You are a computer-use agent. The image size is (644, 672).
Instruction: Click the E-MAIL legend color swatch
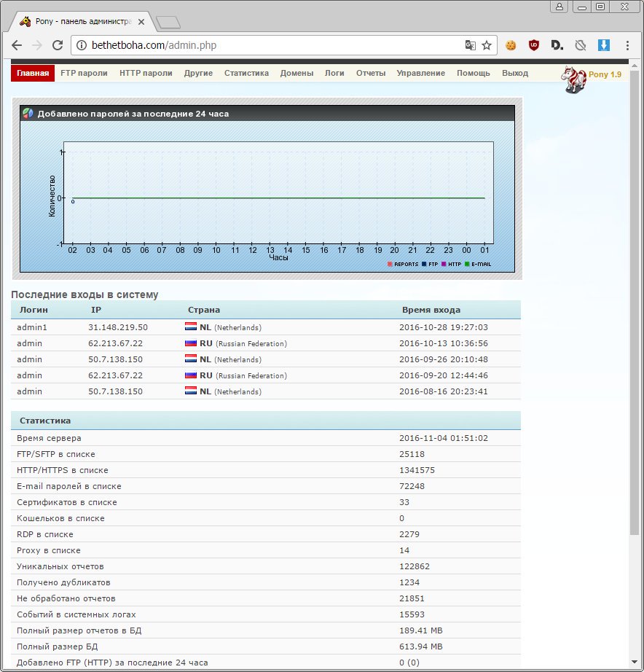click(x=467, y=264)
